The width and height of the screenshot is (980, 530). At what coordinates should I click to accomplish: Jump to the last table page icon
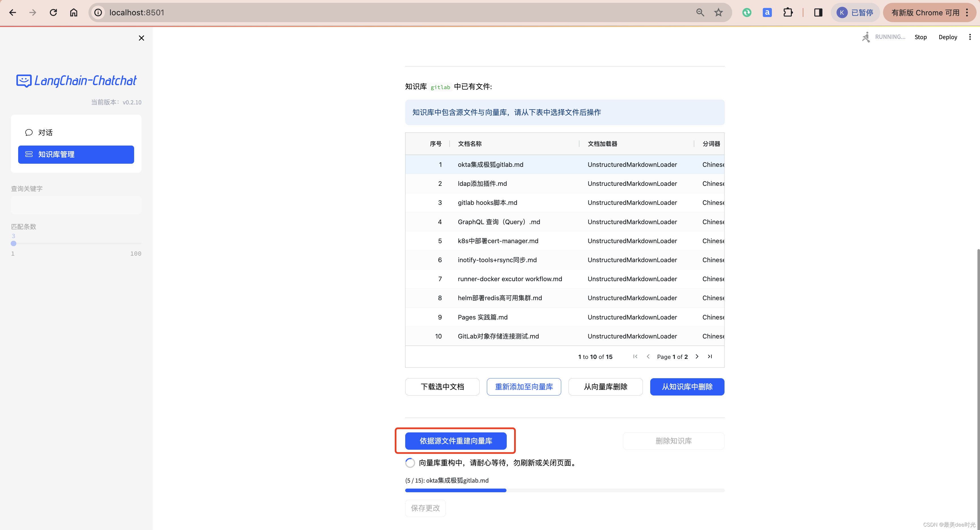[x=710, y=356]
